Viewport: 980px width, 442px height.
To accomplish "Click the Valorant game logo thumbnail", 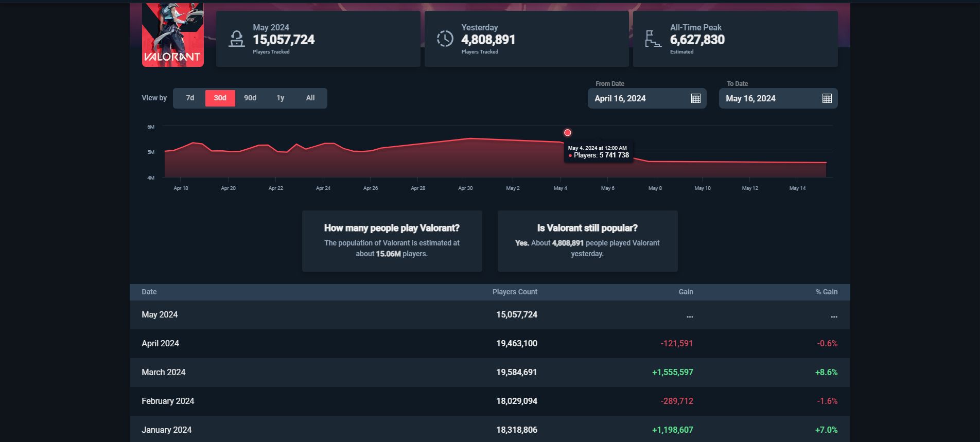I will coord(173,35).
